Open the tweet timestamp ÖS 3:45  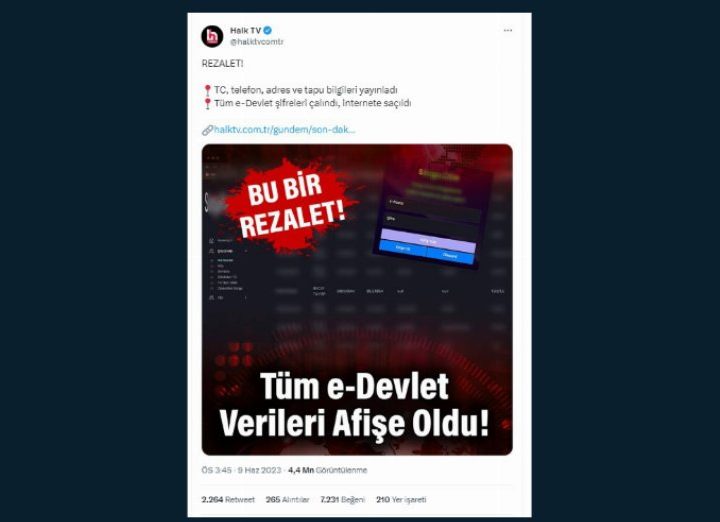pos(216,470)
